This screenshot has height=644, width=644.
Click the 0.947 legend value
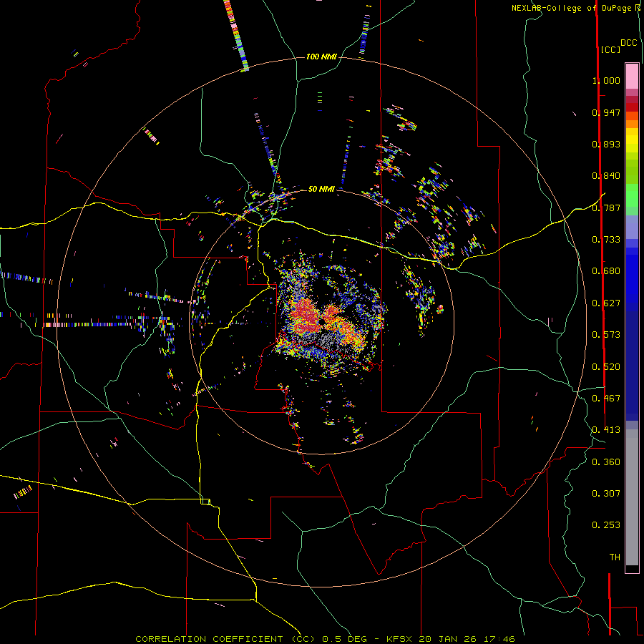coord(606,112)
